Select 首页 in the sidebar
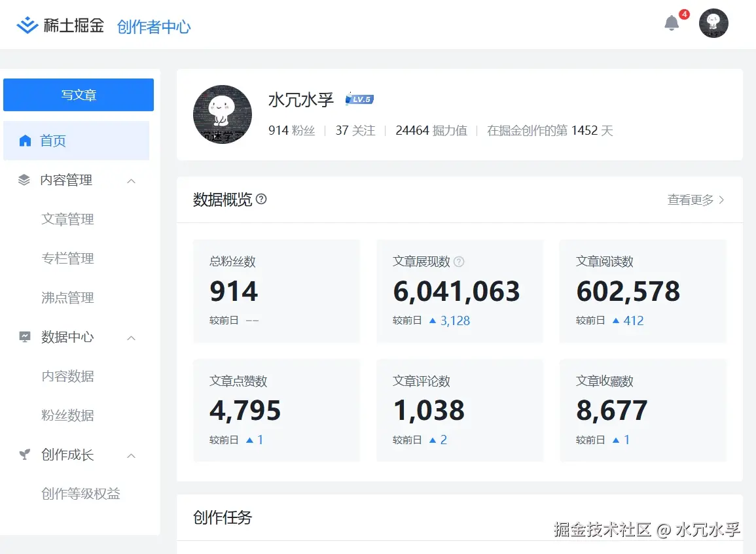The width and height of the screenshot is (756, 554). 76,141
